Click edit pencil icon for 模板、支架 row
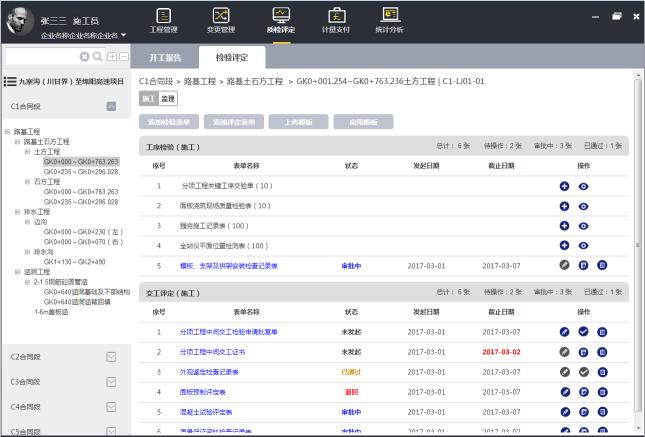Viewport: 645px width, 437px height. click(564, 265)
